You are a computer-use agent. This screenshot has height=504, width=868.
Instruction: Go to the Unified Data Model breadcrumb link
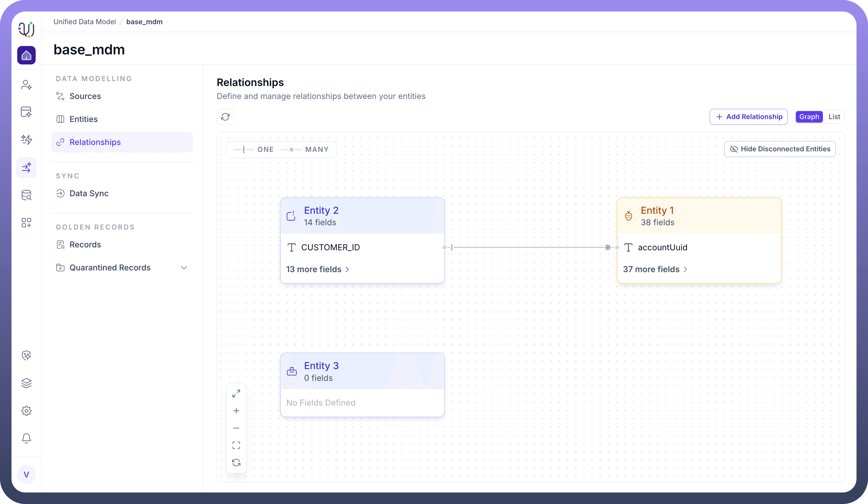85,22
